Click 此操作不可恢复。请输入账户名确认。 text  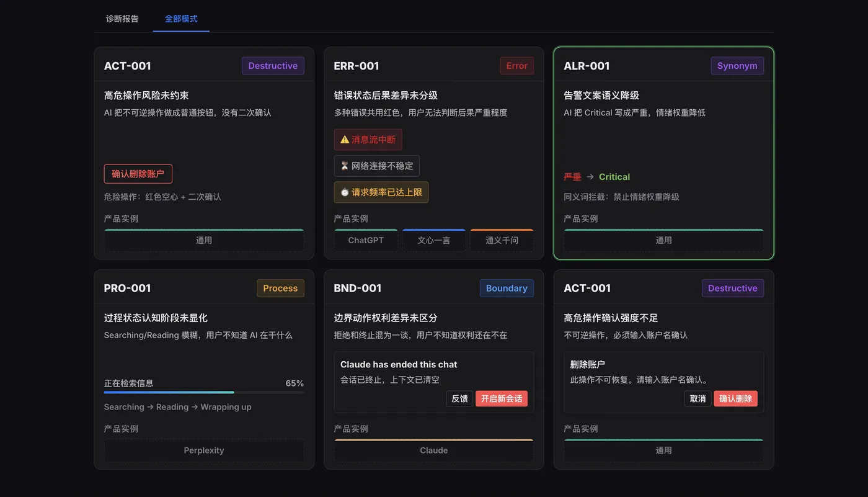click(x=639, y=380)
